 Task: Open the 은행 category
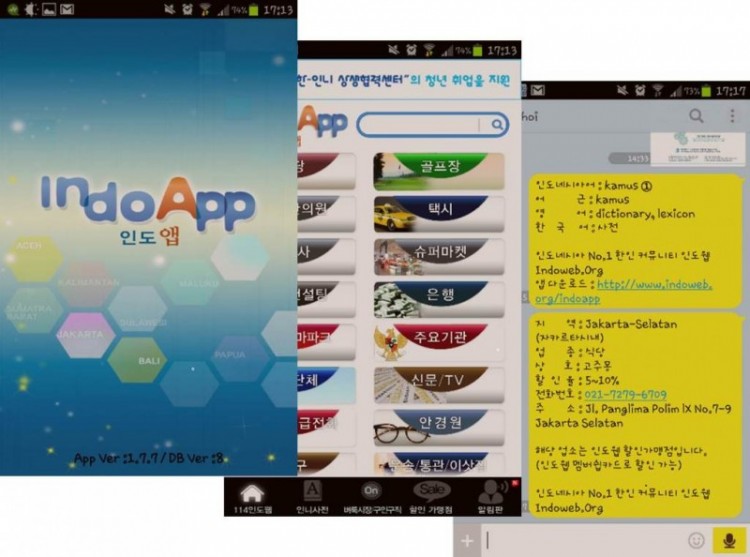(x=439, y=299)
